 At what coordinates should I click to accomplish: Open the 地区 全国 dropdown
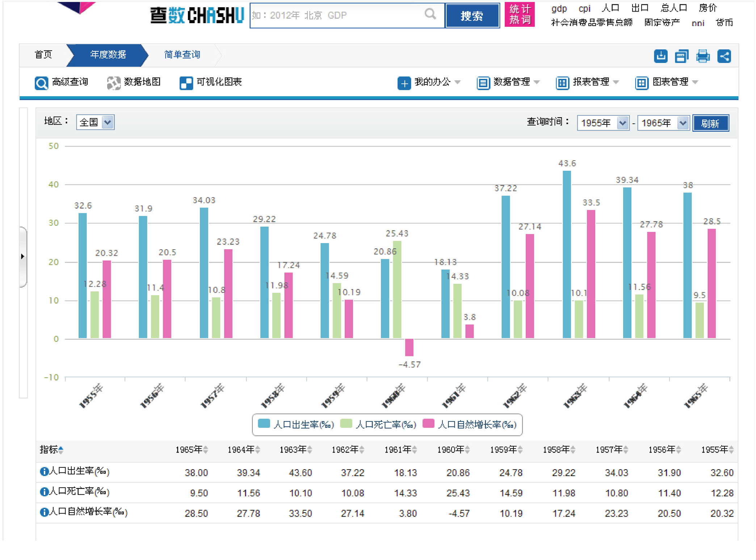click(x=95, y=122)
